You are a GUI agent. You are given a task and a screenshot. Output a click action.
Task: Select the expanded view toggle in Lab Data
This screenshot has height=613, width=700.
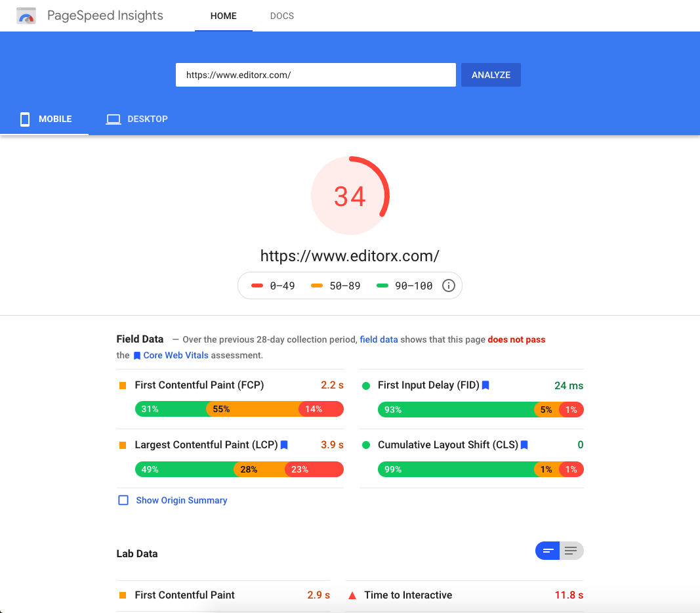(571, 551)
